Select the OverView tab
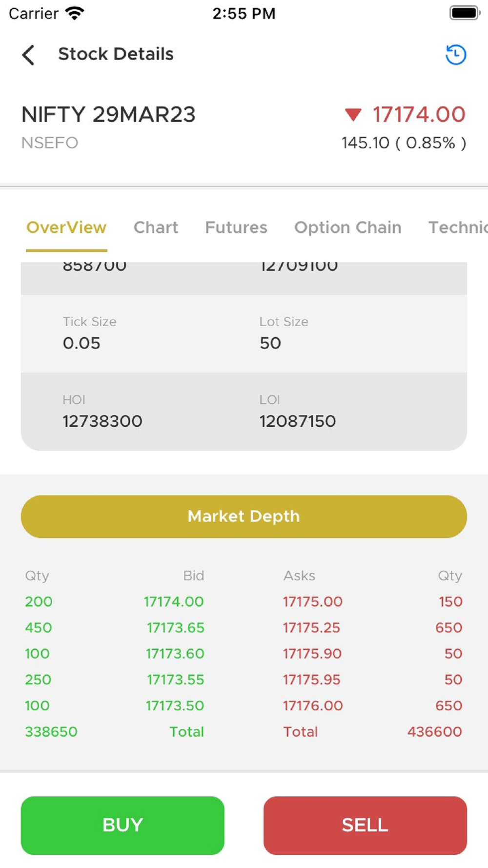 pos(66,227)
